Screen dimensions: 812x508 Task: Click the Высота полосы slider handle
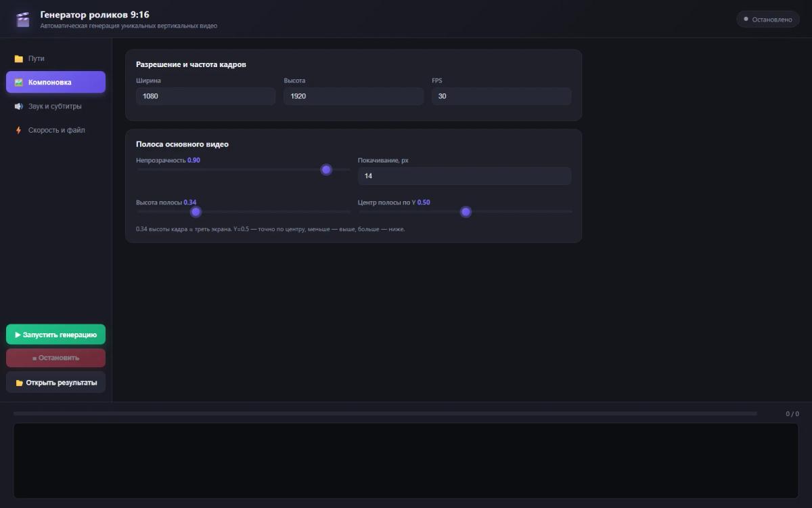click(196, 212)
